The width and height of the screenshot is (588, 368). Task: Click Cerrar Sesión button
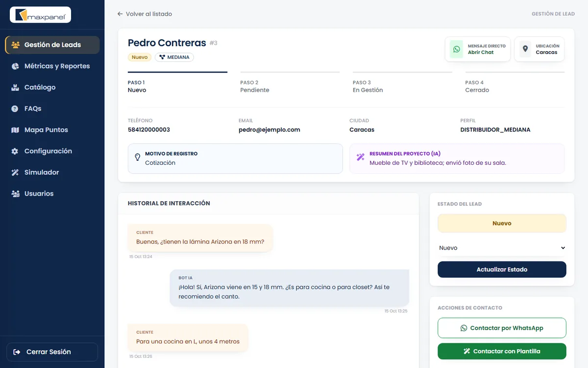(x=52, y=352)
